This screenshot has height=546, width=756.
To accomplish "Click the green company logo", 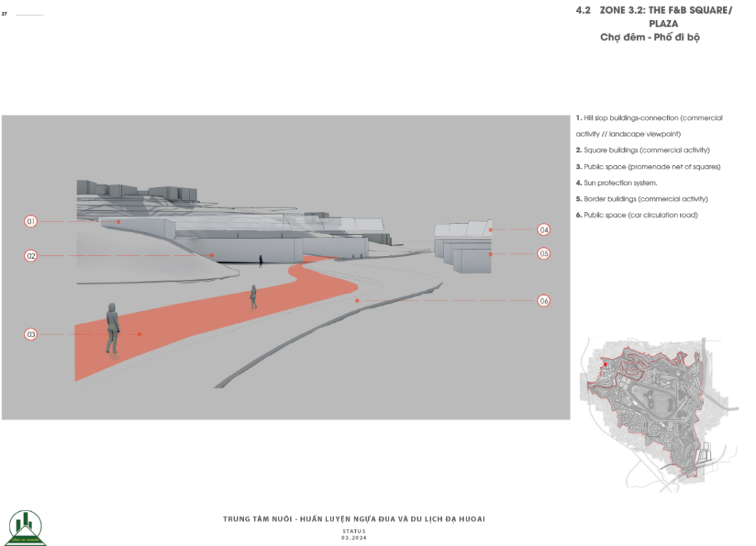I will [x=27, y=527].
